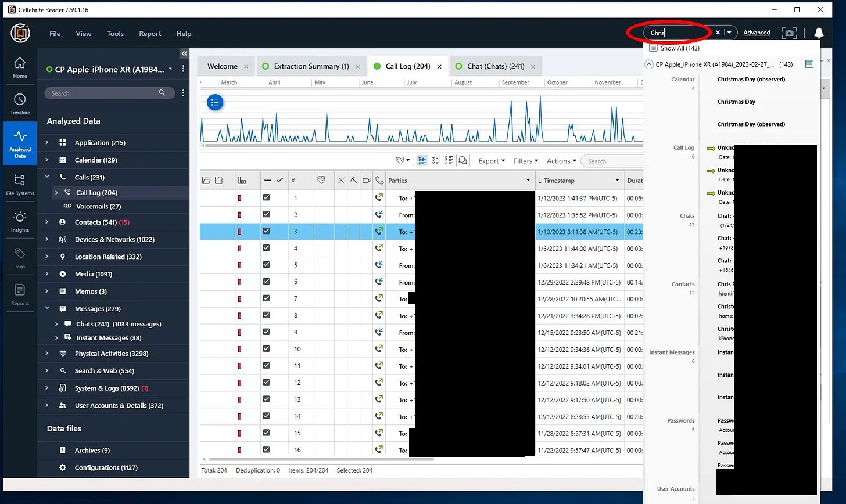Open extraction options three-dot menu
Viewport: 846px width, 504px height.
183,69
